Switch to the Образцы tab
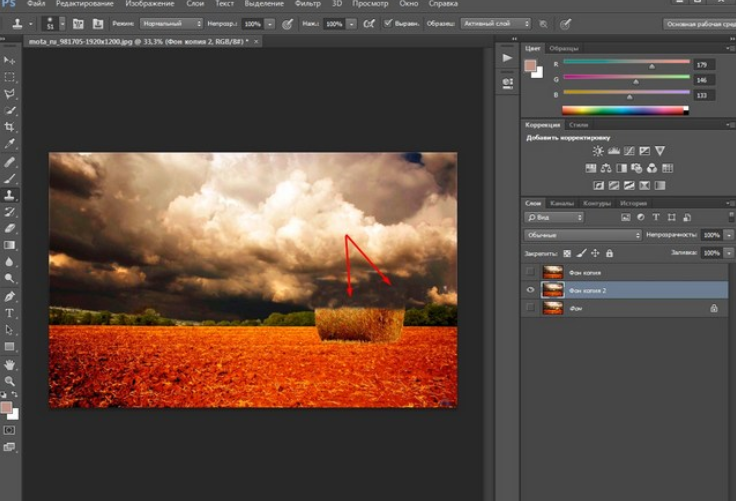This screenshot has height=501, width=736. (564, 48)
